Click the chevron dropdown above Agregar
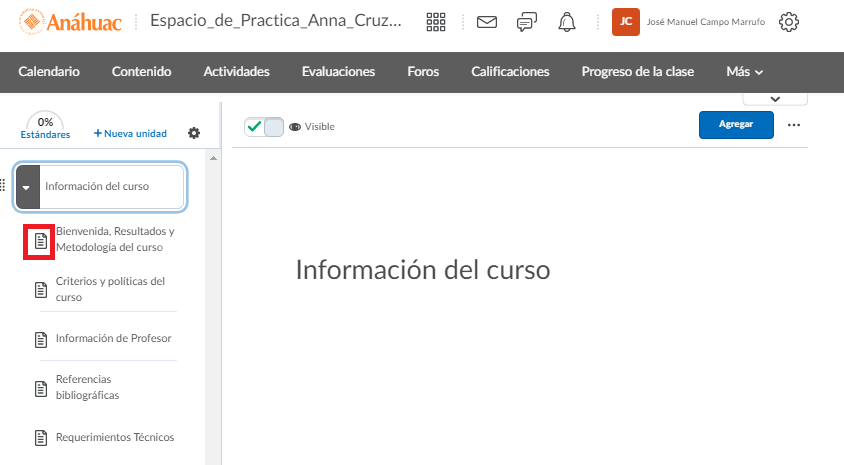This screenshot has height=465, width=844. (x=775, y=98)
